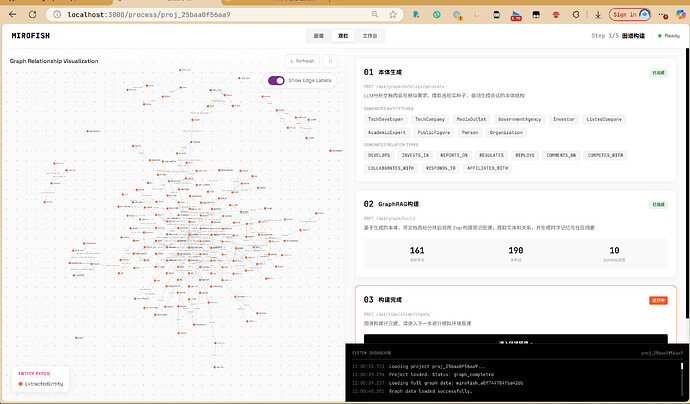Click the ListedCompany entity type tag
Image resolution: width=690 pixels, height=404 pixels.
(x=604, y=119)
